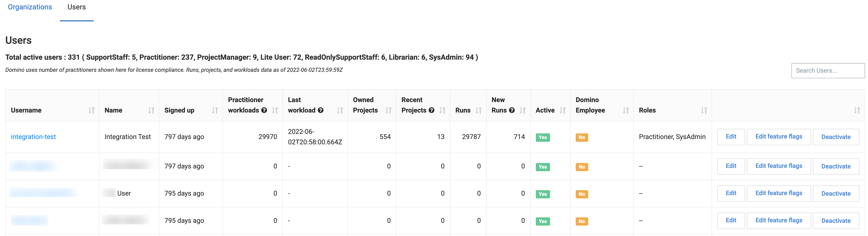Edit feature flags for 'User' name row
868x236 pixels.
coord(779,193)
